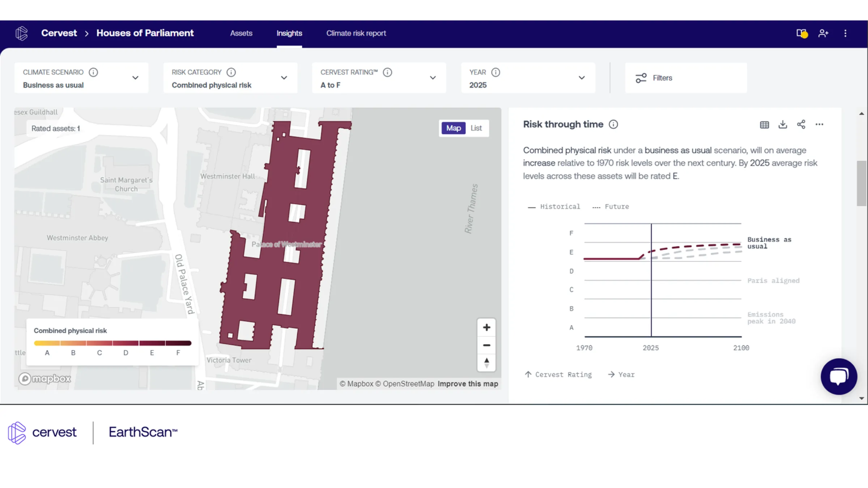This screenshot has width=868, height=488.
Task: Click Westminster Hall map label
Action: (x=227, y=176)
